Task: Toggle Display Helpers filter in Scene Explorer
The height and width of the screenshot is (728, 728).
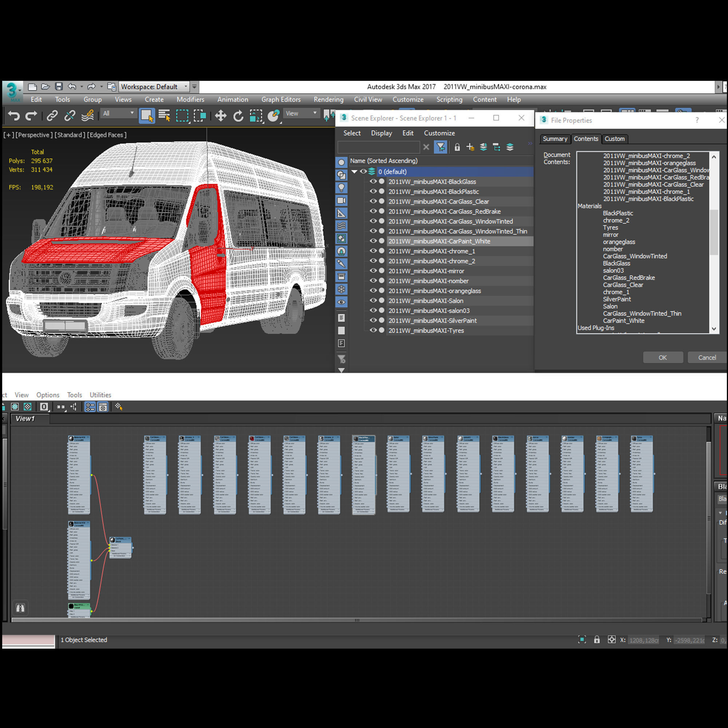Action: pyautogui.click(x=341, y=213)
